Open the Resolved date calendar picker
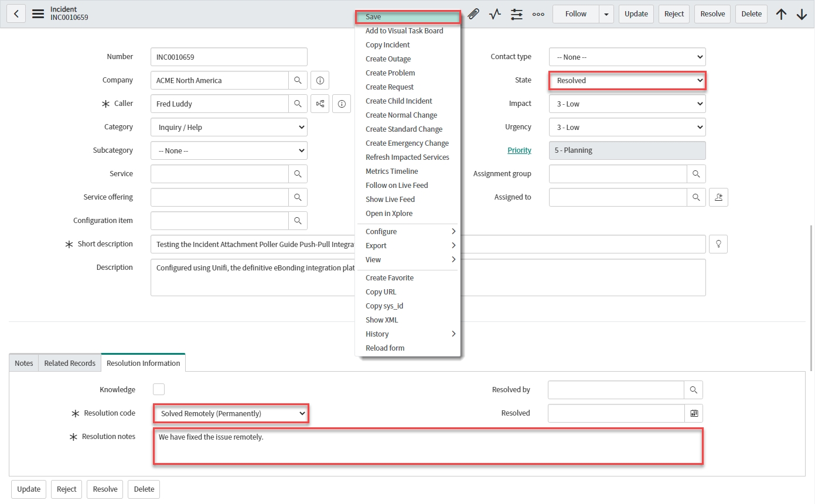The height and width of the screenshot is (504, 815). click(x=694, y=413)
